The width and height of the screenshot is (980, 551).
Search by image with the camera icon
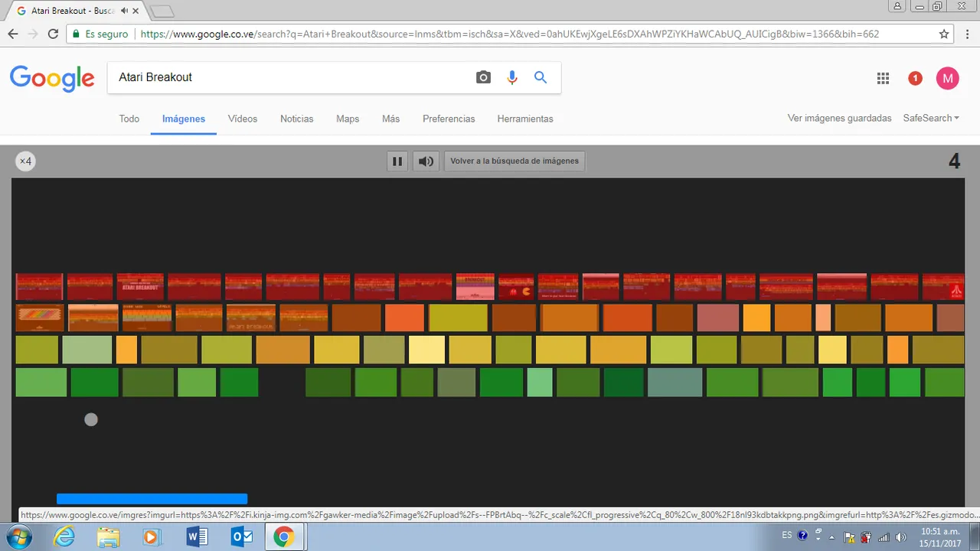point(483,77)
